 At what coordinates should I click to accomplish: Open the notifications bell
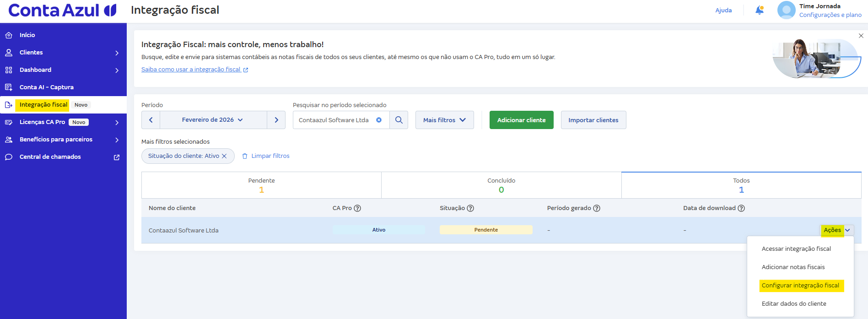(760, 10)
